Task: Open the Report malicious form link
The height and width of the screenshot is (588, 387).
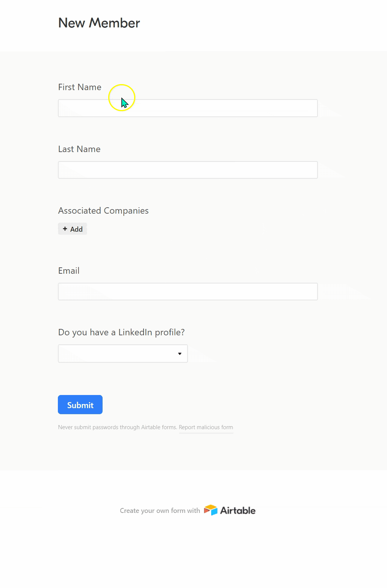Action: point(206,427)
